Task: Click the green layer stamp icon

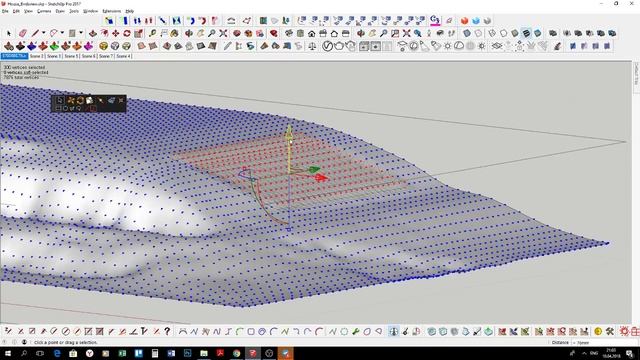Action: pyautogui.click(x=54, y=46)
